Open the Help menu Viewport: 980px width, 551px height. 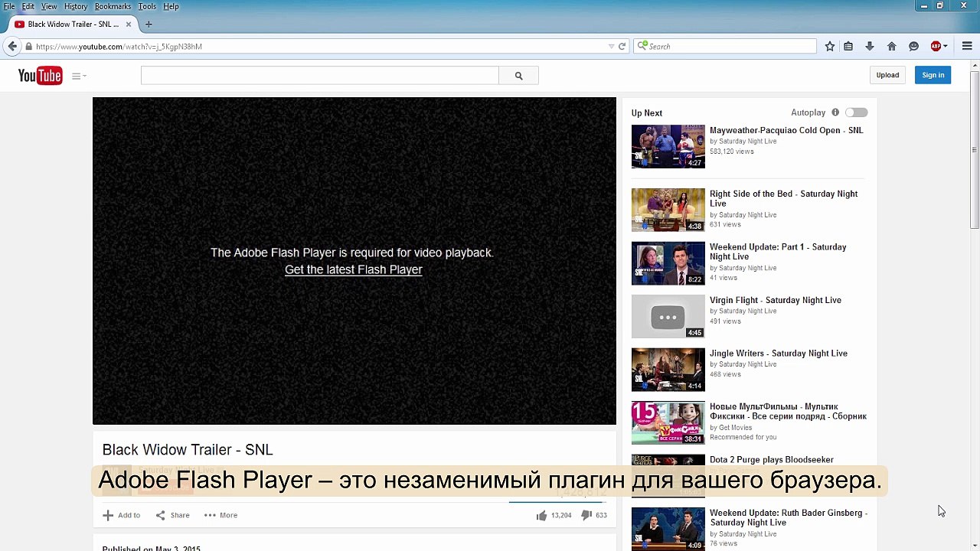point(171,6)
